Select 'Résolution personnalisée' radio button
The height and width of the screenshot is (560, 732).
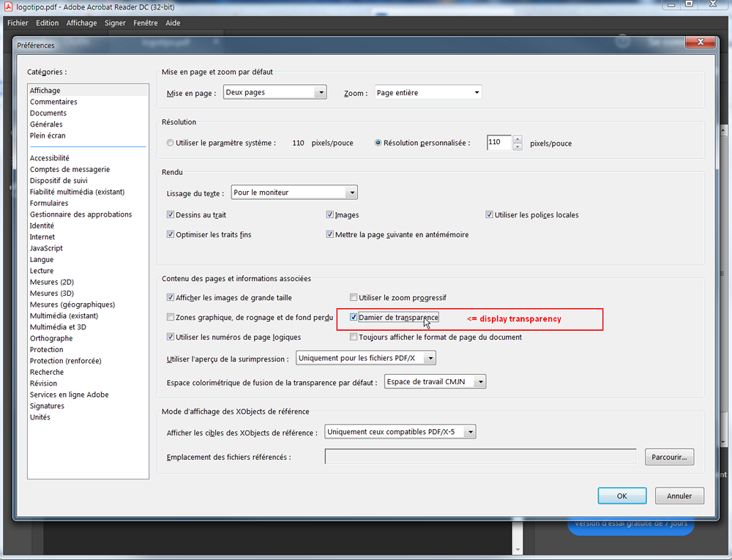(x=378, y=143)
